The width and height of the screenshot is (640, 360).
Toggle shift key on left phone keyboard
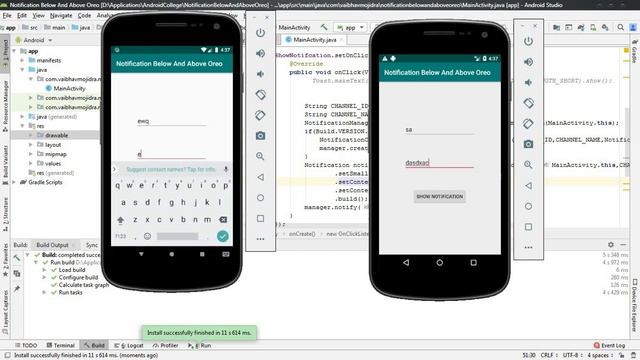point(120,220)
